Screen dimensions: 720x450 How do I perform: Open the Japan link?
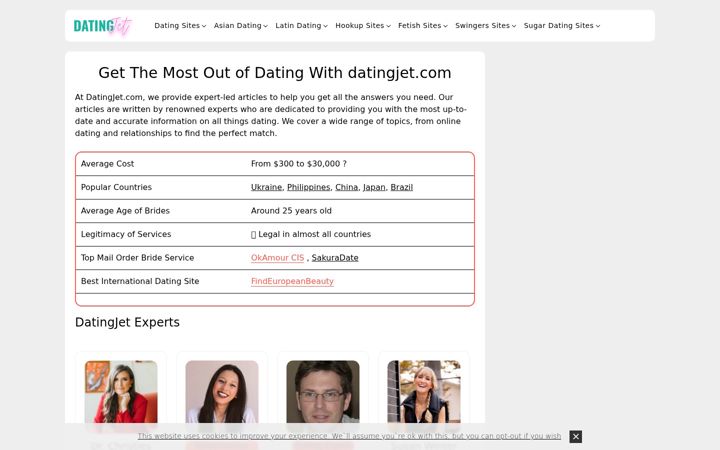pos(374,187)
